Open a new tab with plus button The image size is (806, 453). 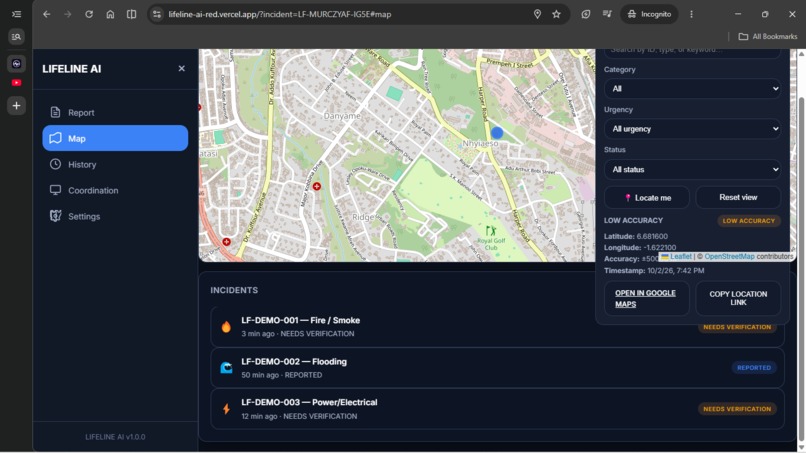coord(16,106)
